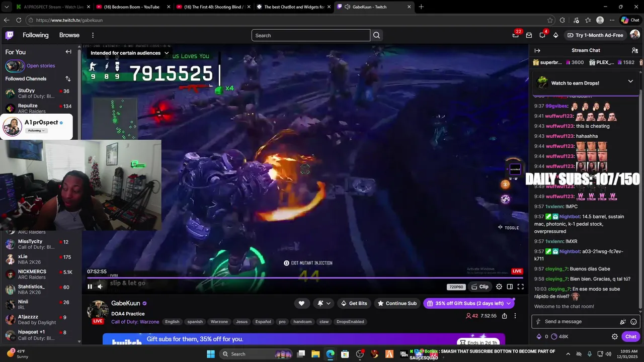Click the Clip button
Viewport: 644px width, 362px height.
point(480,287)
